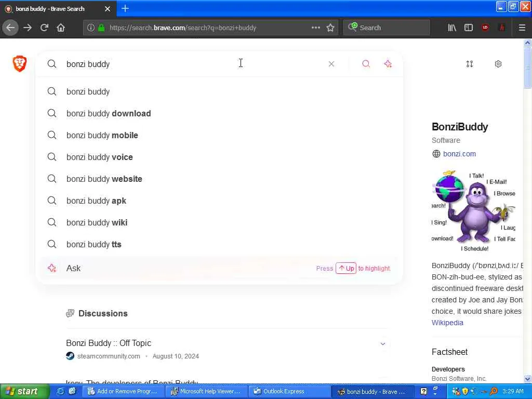Screen dimensions: 532x399
Task: Choose suggestion 'bonzi buddy website'
Action: pyautogui.click(x=219, y=179)
